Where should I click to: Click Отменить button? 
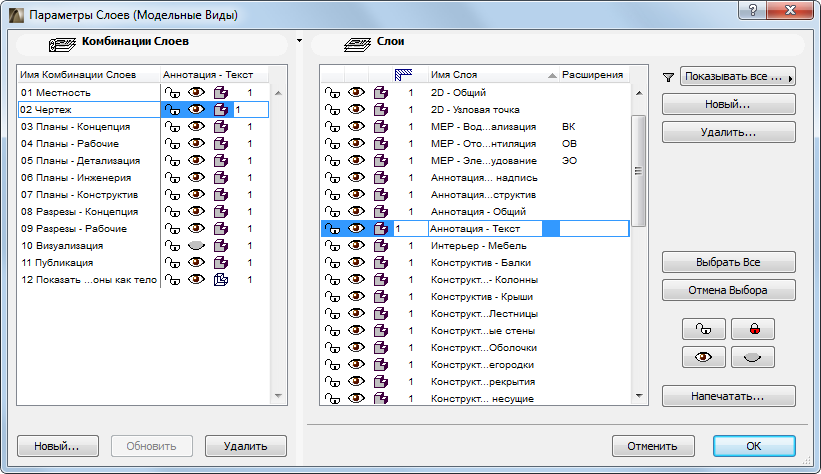coord(653,446)
